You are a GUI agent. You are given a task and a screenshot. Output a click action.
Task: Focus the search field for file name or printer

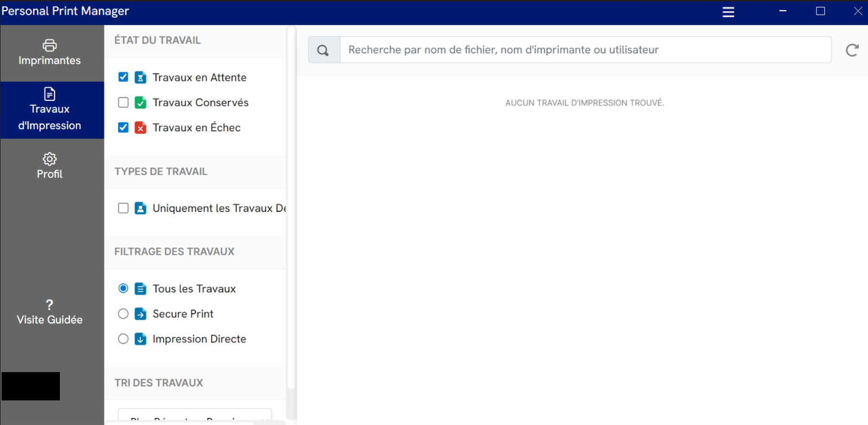(585, 50)
